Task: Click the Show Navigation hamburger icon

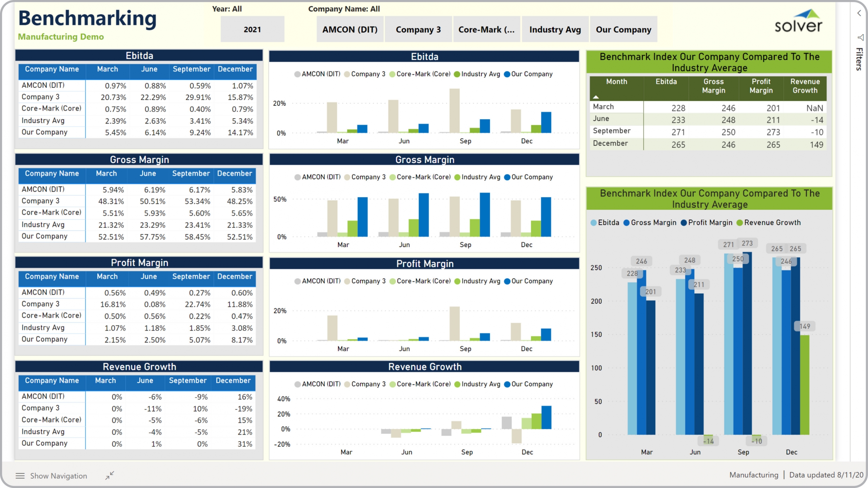Action: (x=20, y=476)
